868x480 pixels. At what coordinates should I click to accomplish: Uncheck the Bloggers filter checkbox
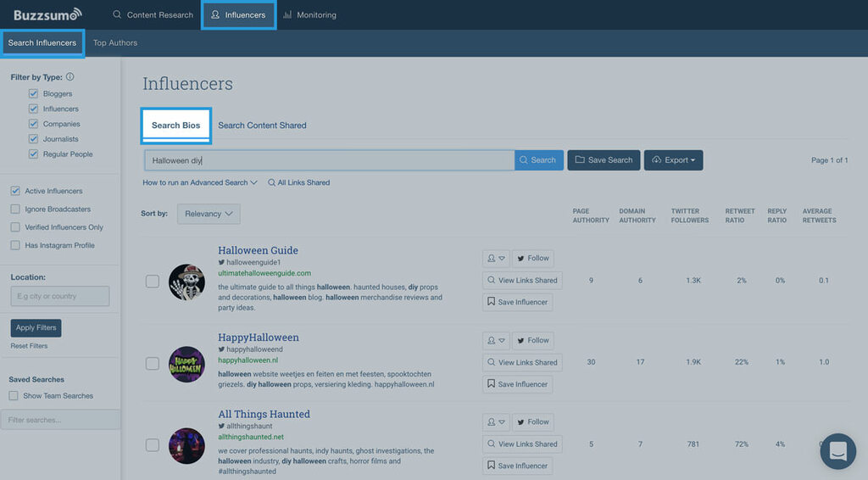34,94
